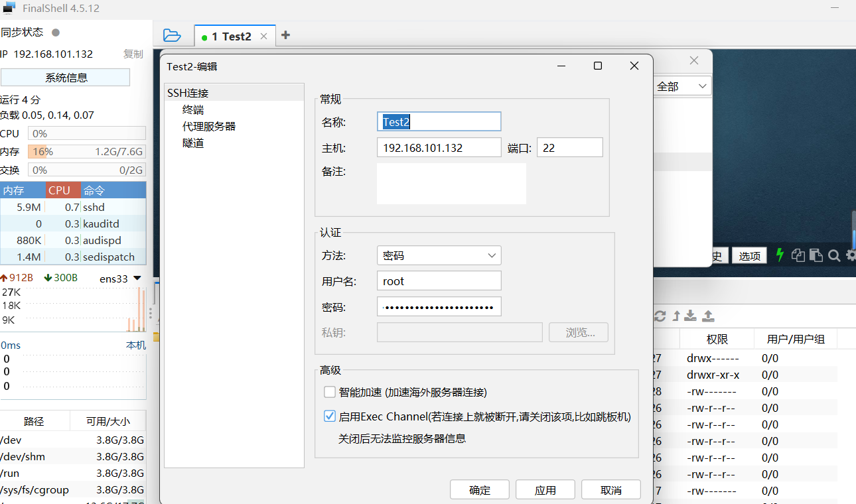Click the 权限 column header in file list
Viewport: 856px width, 504px height.
pyautogui.click(x=717, y=339)
